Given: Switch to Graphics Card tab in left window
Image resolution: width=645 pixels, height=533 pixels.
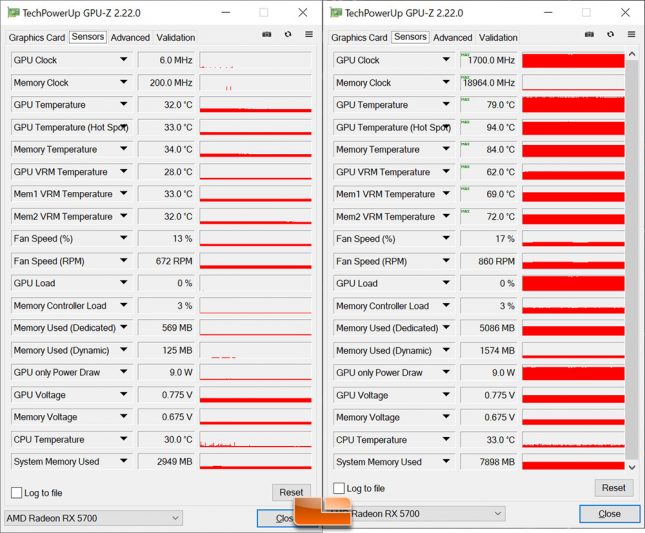Looking at the screenshot, I should [37, 37].
